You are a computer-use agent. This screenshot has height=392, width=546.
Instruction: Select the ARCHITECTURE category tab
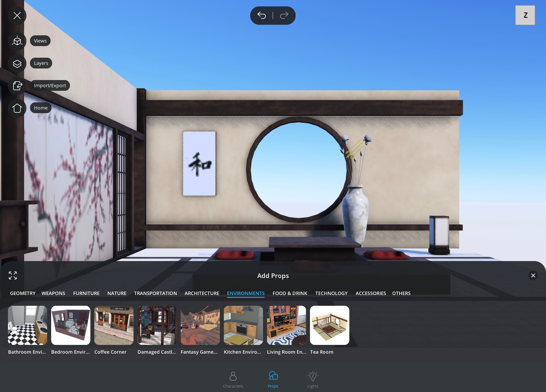pos(202,293)
